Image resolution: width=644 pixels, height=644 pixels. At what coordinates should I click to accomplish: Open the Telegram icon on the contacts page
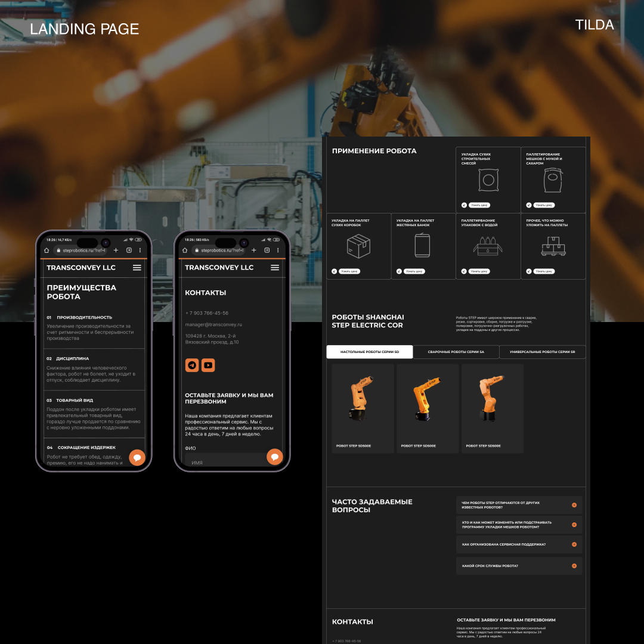click(191, 364)
